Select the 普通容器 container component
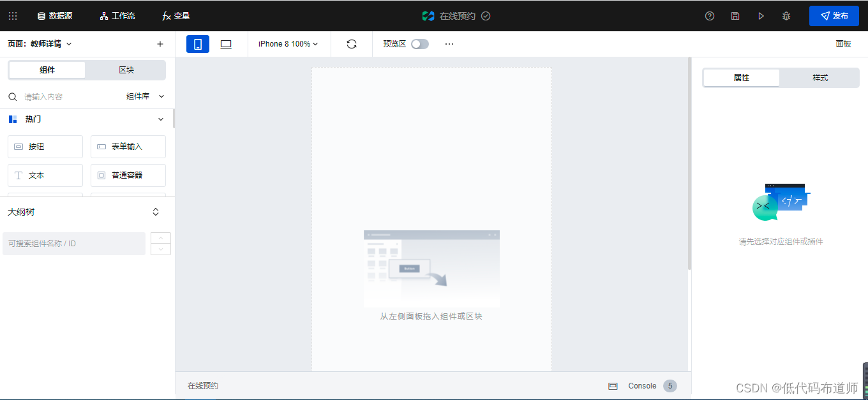The height and width of the screenshot is (400, 868). tap(128, 175)
